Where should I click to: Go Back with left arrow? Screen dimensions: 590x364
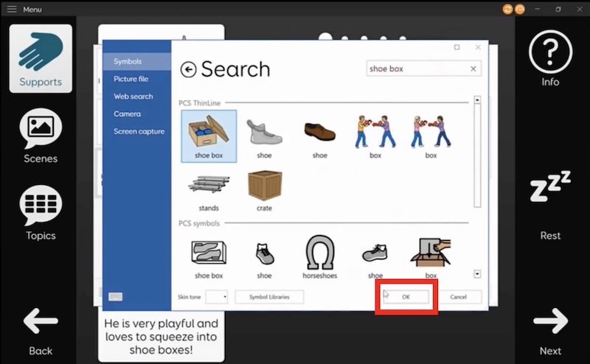point(41,324)
